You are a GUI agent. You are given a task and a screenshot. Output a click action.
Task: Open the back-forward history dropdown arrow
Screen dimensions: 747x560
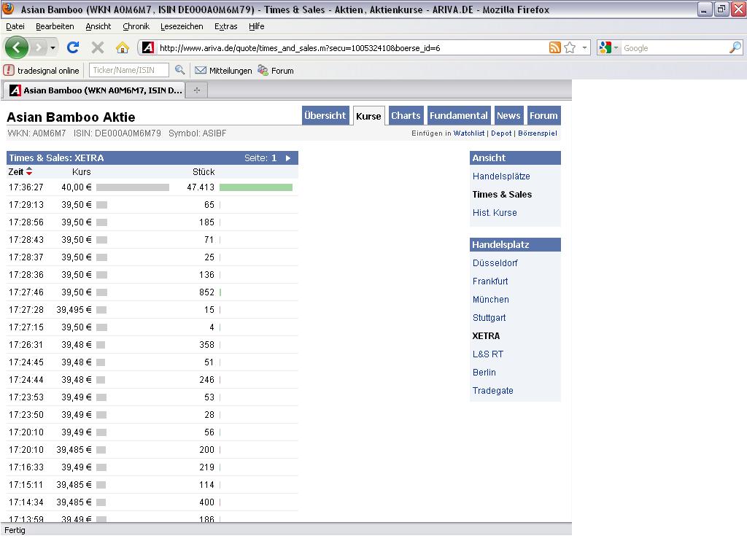53,47
